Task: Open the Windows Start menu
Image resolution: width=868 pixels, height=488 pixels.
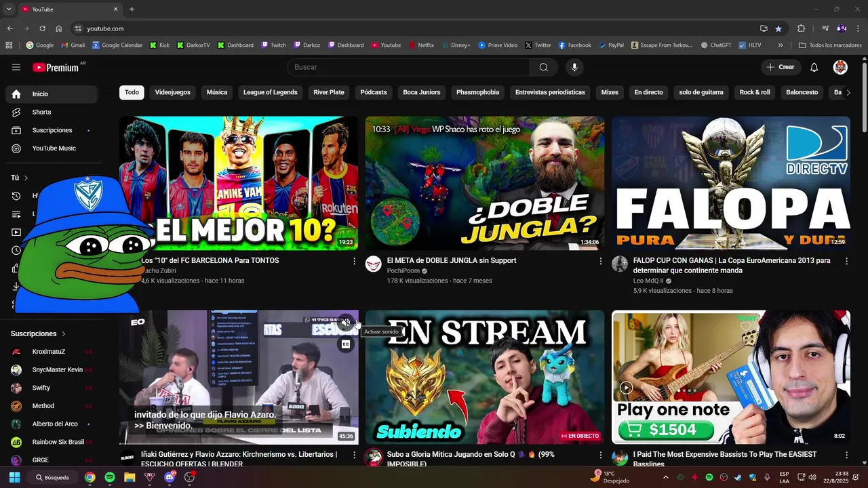Action: [14, 477]
